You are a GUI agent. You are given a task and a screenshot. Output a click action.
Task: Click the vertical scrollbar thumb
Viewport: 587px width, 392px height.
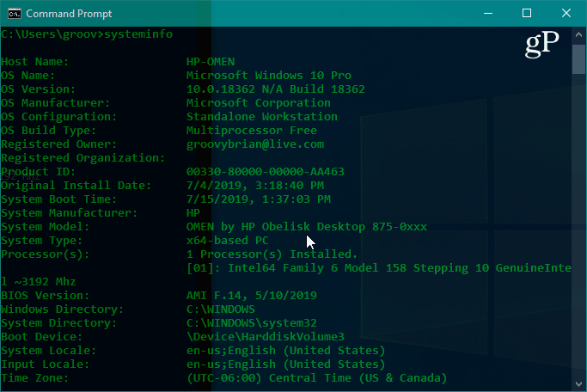click(578, 59)
